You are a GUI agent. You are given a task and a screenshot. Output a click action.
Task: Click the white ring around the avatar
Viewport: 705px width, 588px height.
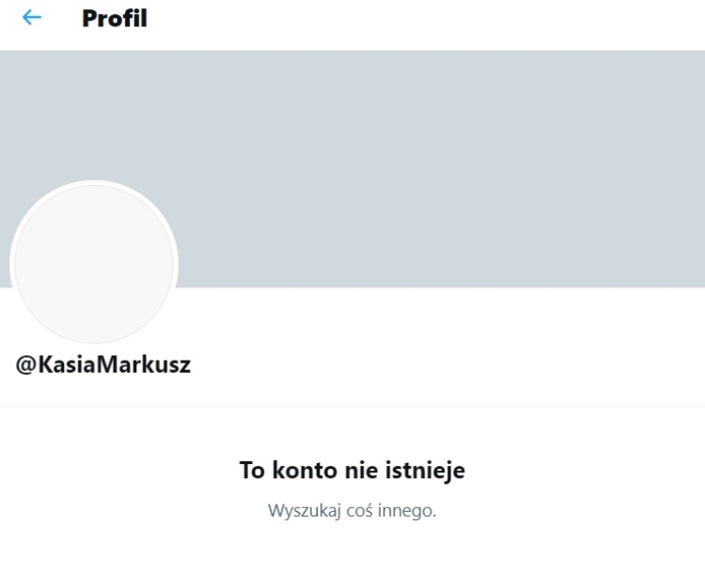[x=94, y=182]
